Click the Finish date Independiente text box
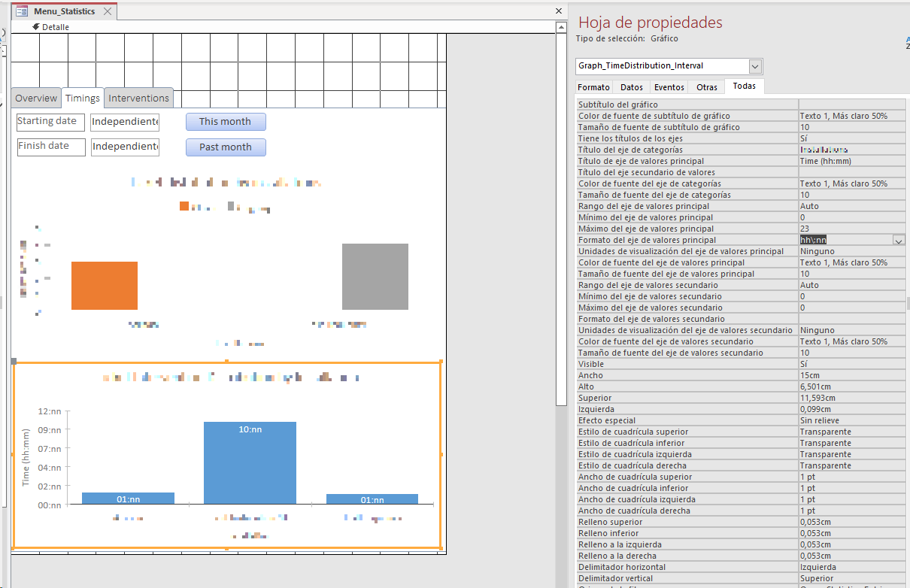The height and width of the screenshot is (588, 910). click(x=125, y=147)
